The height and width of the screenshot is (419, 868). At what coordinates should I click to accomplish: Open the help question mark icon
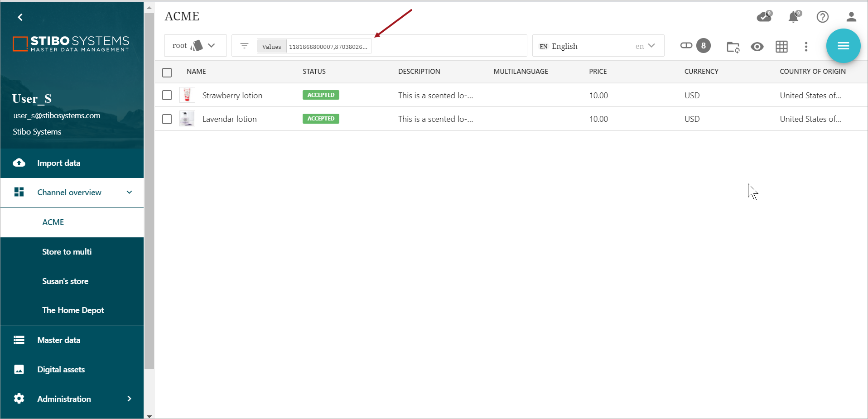822,17
